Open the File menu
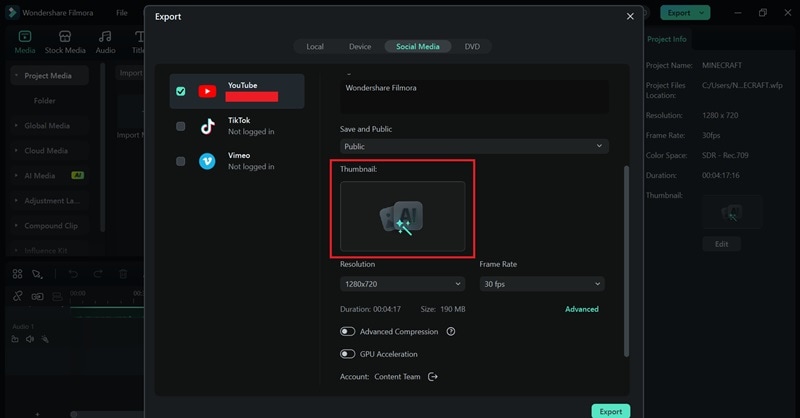The image size is (800, 418). pos(121,13)
